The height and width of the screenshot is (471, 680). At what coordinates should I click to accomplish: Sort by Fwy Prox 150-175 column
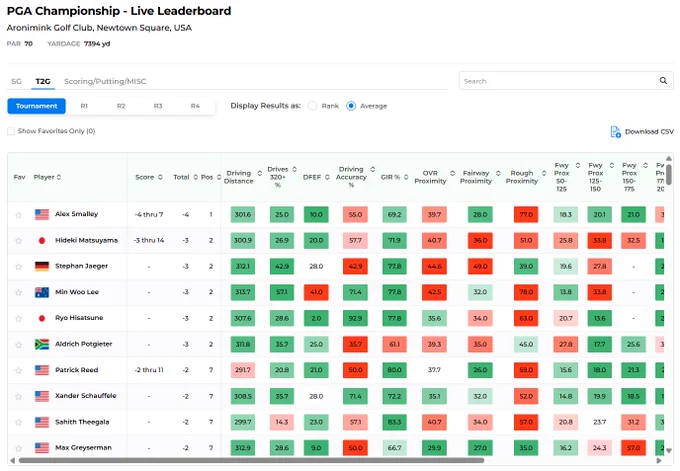pos(645,165)
